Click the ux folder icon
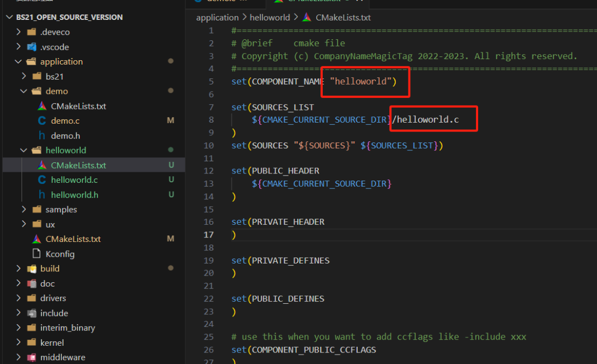The image size is (597, 364). [x=37, y=224]
